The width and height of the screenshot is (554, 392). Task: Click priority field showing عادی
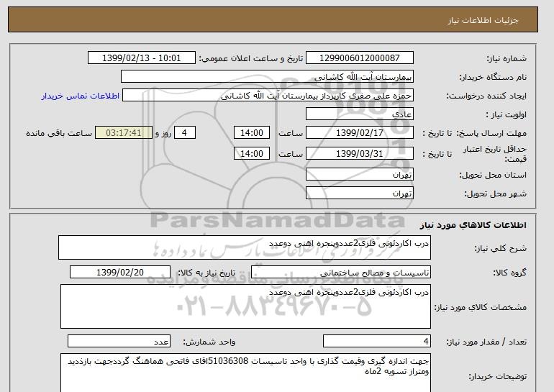click(359, 114)
